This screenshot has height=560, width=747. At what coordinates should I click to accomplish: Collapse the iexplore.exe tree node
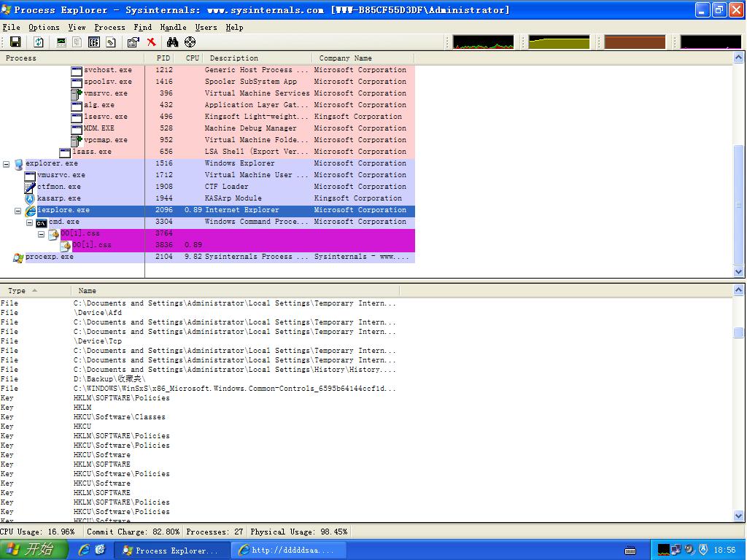[x=18, y=211]
